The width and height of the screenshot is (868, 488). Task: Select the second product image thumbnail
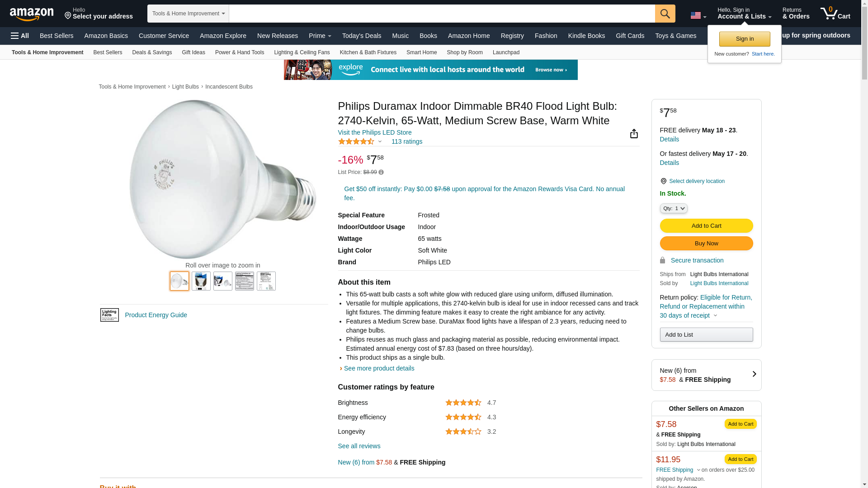pos(201,281)
